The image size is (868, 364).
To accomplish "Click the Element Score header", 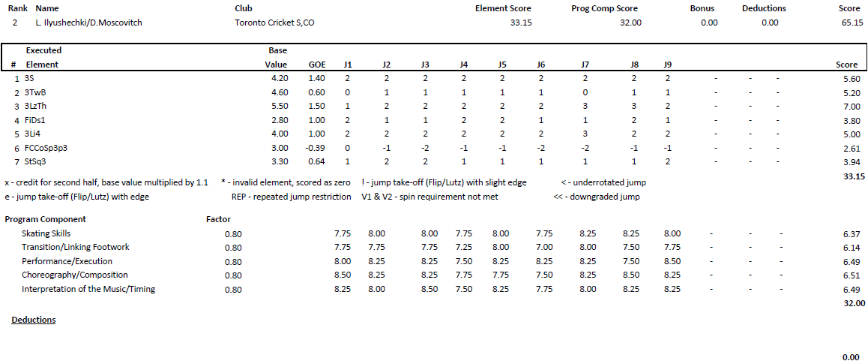I will pyautogui.click(x=503, y=9).
